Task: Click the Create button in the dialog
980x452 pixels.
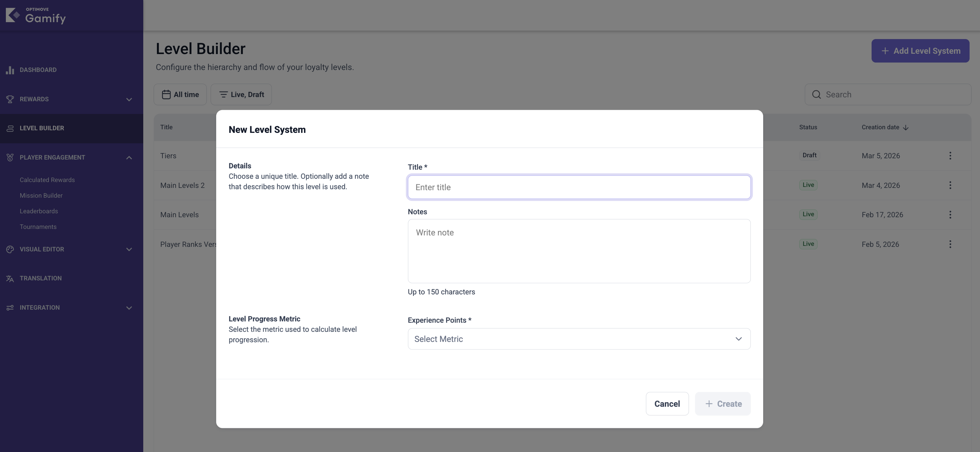Action: (723, 404)
